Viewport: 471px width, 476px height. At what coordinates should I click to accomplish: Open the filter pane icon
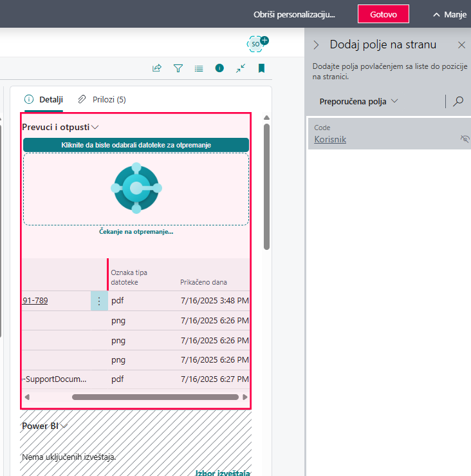178,68
